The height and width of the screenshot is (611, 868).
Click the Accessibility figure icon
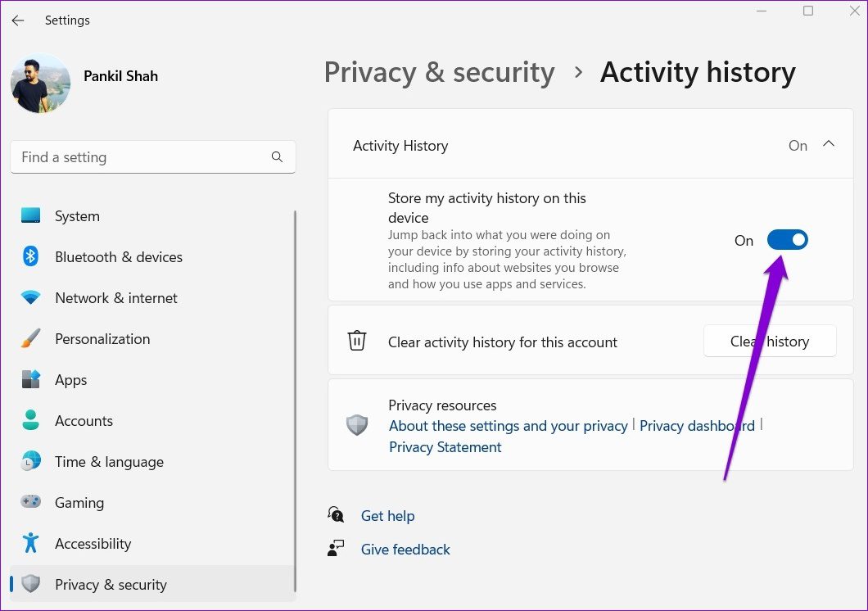31,544
